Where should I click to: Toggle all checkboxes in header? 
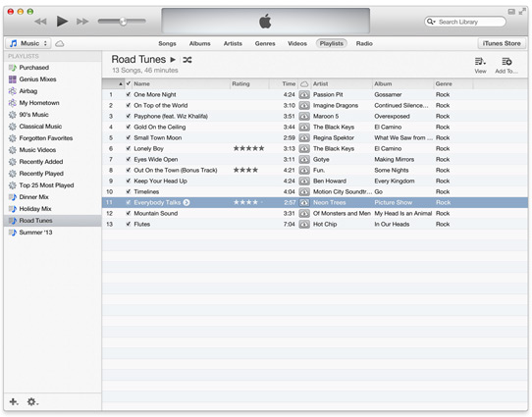pos(129,83)
